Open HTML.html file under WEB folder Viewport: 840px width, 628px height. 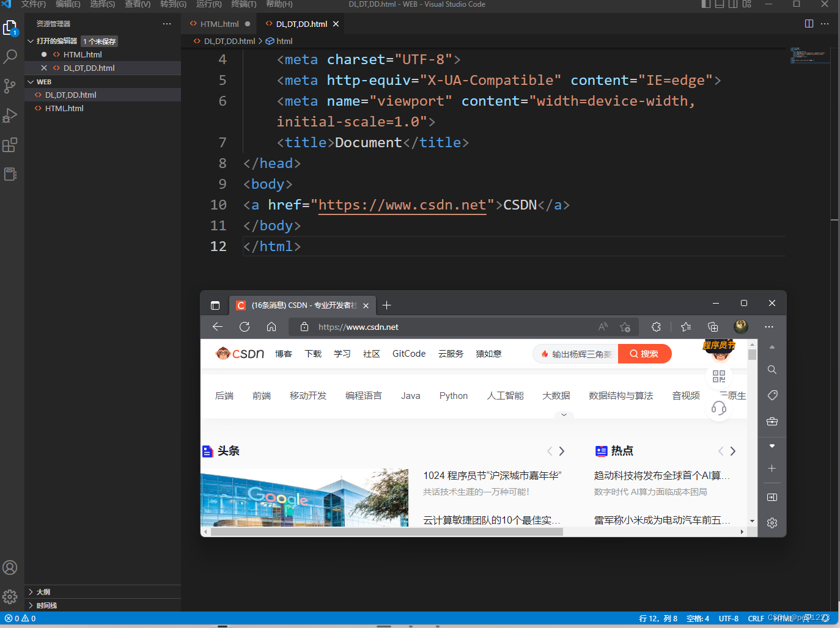pyautogui.click(x=64, y=108)
